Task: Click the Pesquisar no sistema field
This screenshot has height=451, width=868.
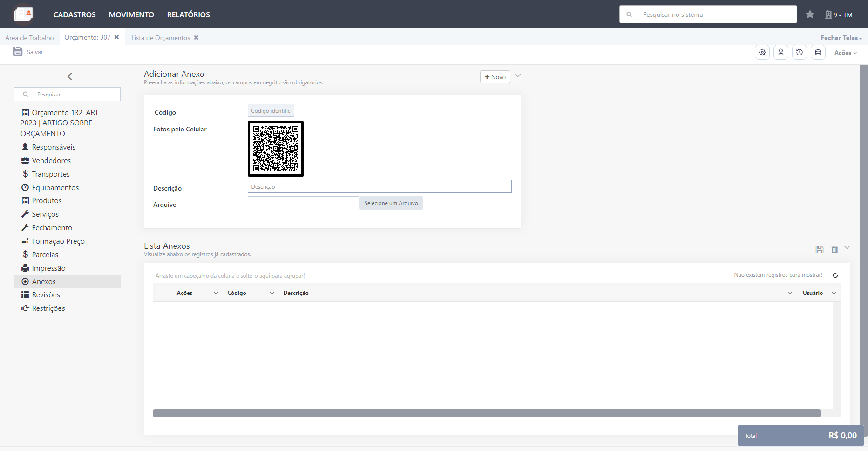Action: [x=708, y=14]
